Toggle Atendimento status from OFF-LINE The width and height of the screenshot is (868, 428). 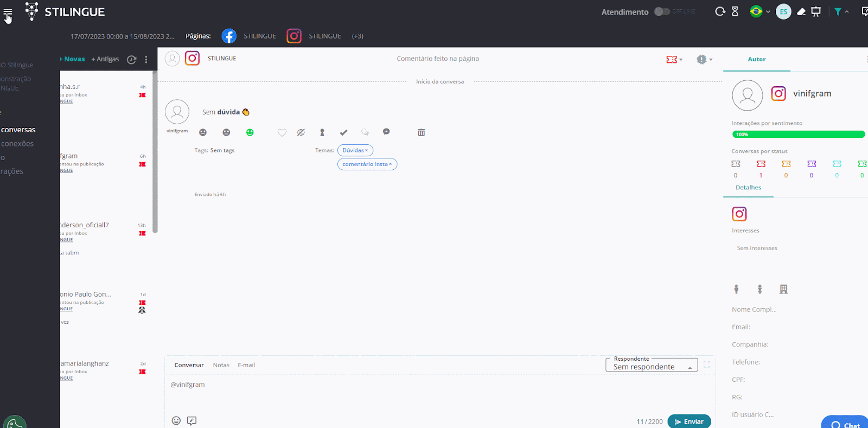coord(662,11)
